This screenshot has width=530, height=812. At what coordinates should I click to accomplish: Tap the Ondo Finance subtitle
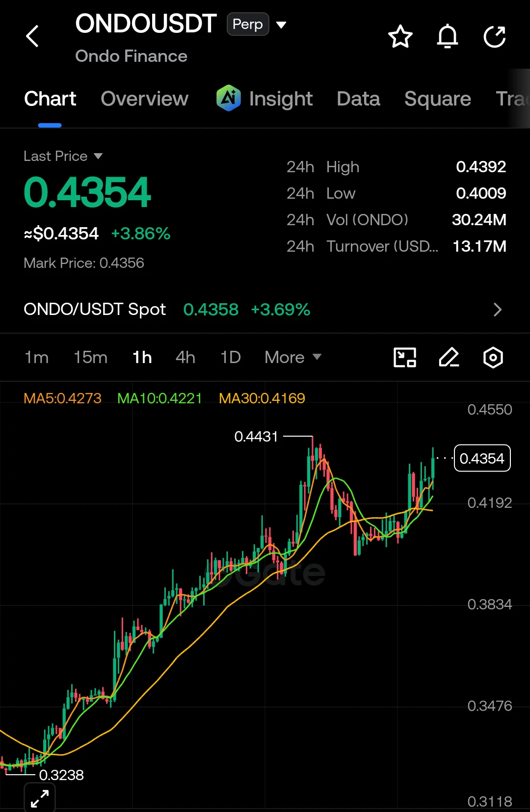131,56
